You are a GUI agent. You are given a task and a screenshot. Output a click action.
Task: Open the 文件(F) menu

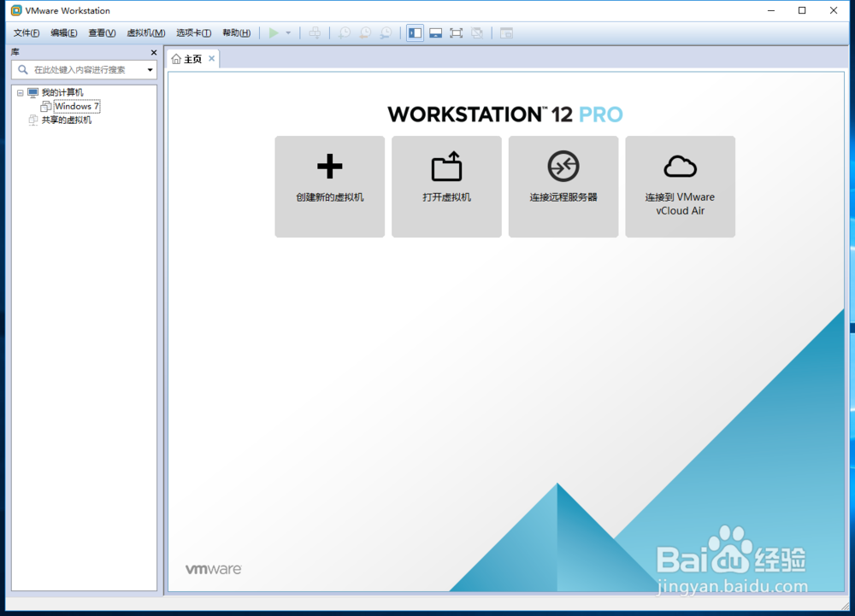pos(27,33)
